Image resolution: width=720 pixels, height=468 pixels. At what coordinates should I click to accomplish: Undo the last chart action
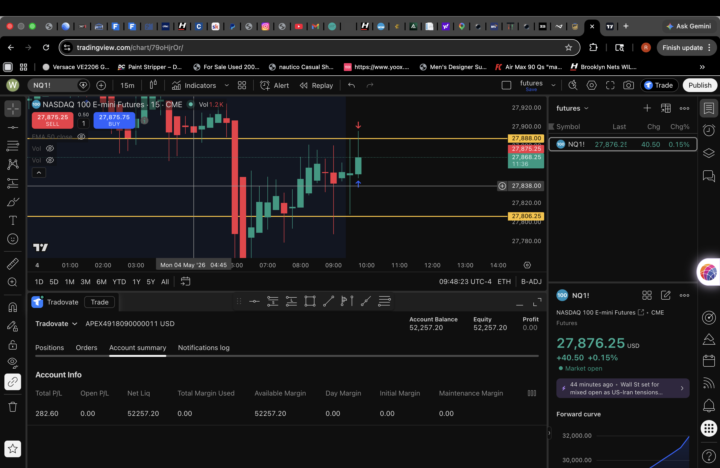coord(351,85)
